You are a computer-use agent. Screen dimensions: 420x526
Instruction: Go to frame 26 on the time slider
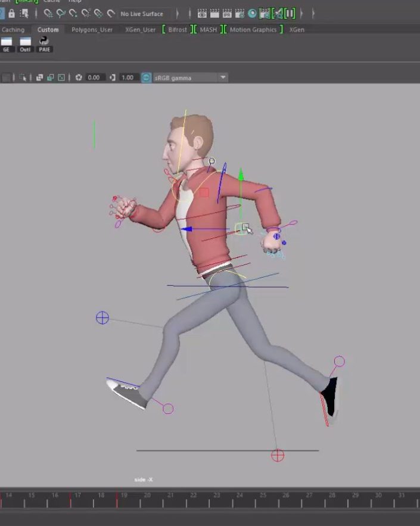pos(286,496)
